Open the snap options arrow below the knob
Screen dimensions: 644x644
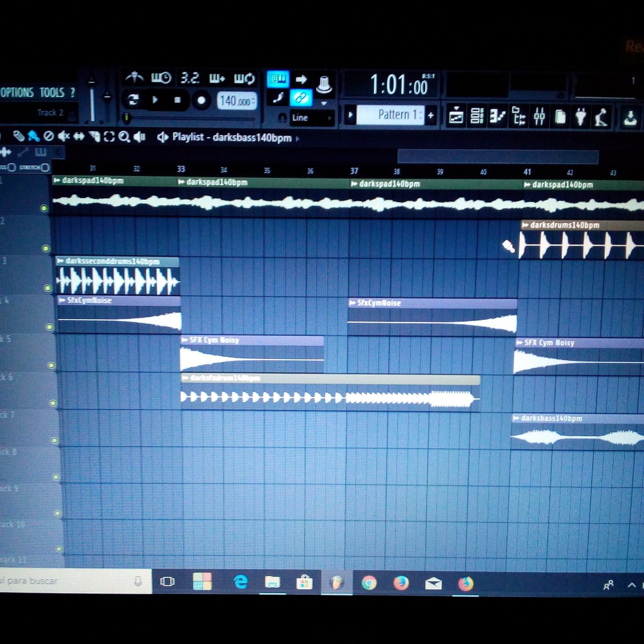click(324, 103)
